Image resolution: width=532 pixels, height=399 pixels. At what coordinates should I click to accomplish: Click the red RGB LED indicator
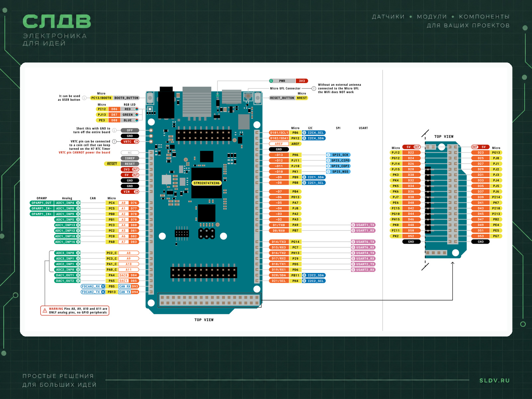[x=137, y=109]
